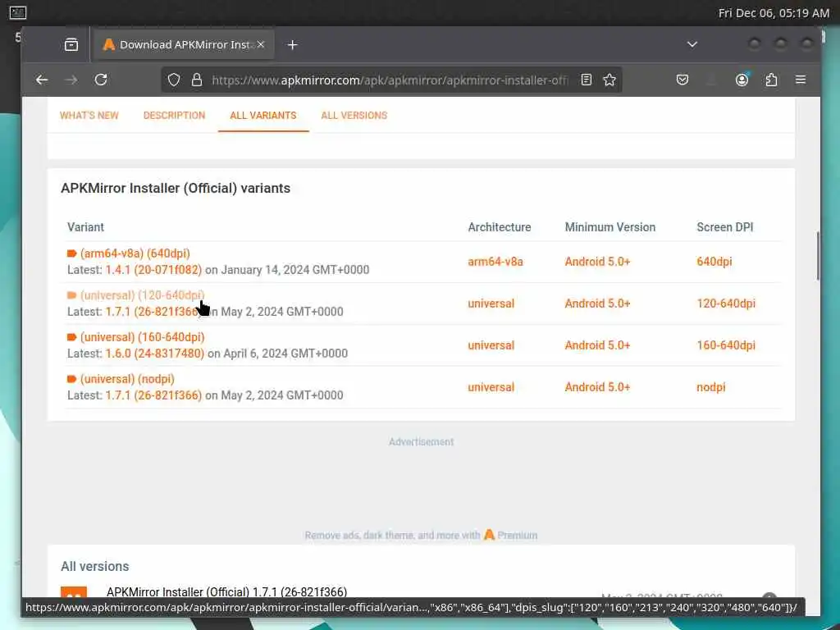Toggle reader view icon in address bar
The image size is (840, 630).
pyautogui.click(x=586, y=80)
